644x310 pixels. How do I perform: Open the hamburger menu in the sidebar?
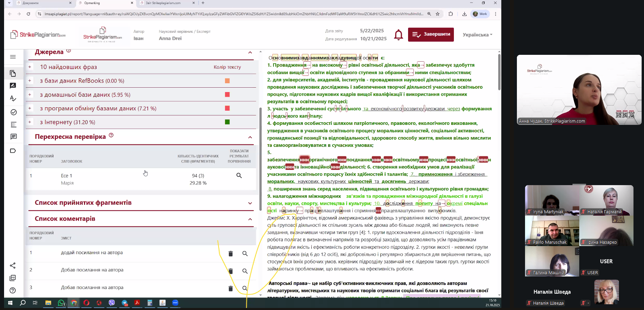[x=13, y=57]
